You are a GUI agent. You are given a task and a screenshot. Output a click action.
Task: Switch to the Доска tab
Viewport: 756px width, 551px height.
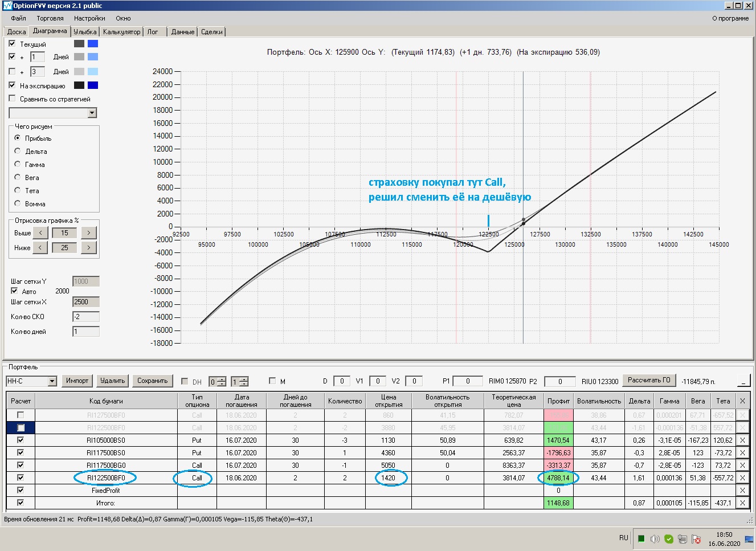17,32
